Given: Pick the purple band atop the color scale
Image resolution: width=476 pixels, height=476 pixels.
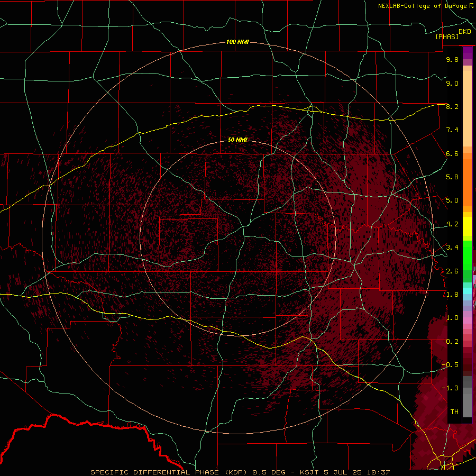Looking at the screenshot, I should [x=467, y=53].
